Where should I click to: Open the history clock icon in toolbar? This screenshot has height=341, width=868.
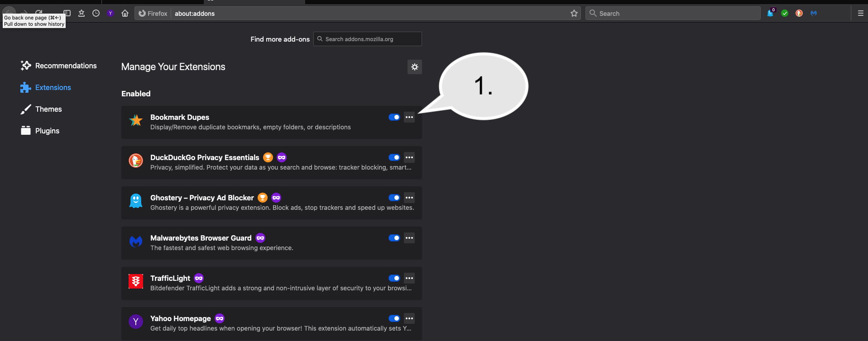(x=96, y=13)
